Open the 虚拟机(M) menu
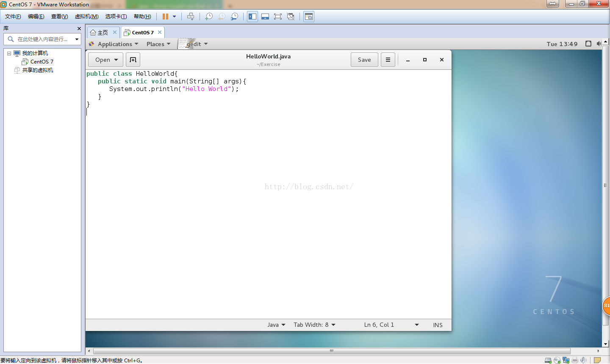Screen dimensions: 610x364 click(86, 17)
